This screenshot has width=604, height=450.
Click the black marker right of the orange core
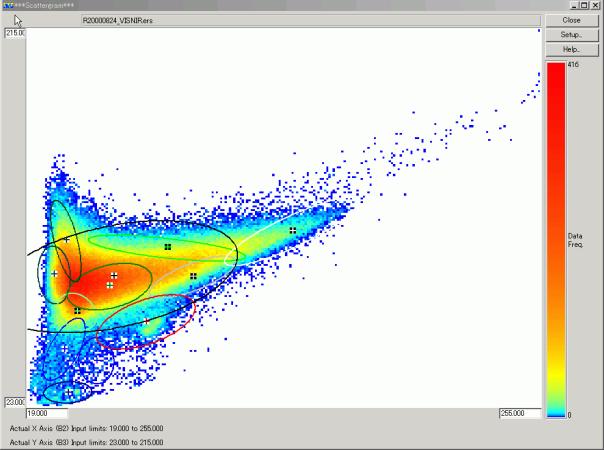pos(193,276)
